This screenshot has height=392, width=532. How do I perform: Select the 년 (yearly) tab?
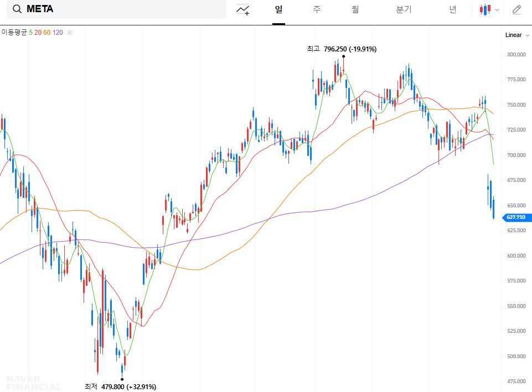coord(453,9)
